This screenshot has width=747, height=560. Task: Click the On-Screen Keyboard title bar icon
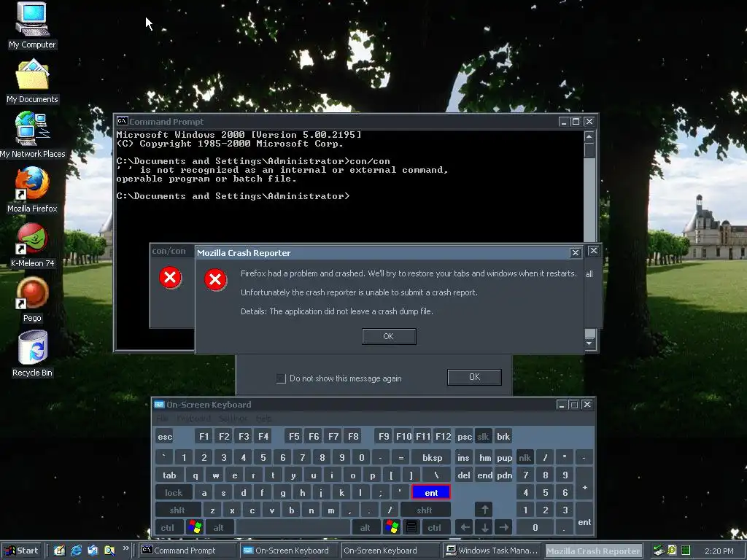click(x=159, y=405)
